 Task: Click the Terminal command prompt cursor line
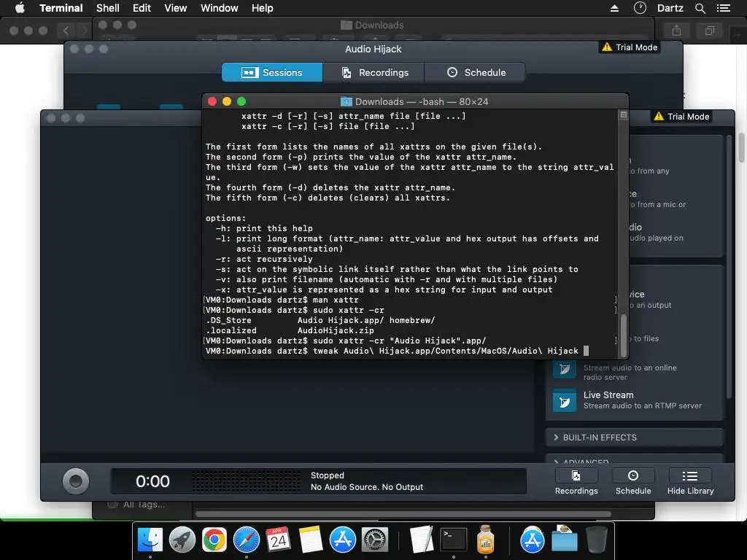click(x=398, y=351)
